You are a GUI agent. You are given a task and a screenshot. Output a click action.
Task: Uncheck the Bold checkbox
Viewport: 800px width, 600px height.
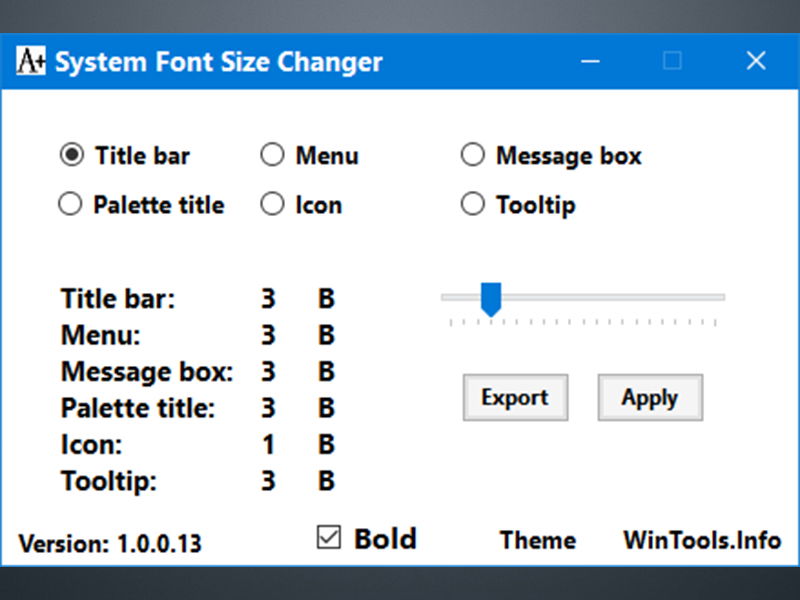[x=328, y=538]
